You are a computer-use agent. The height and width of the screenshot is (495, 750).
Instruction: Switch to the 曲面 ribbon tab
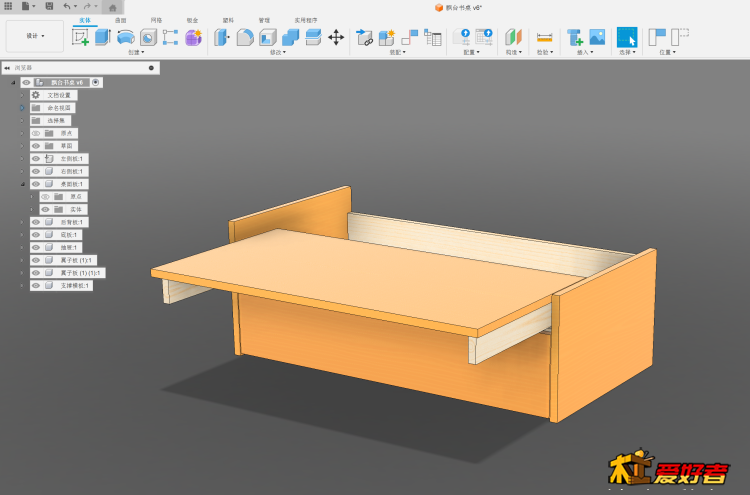tap(120, 19)
